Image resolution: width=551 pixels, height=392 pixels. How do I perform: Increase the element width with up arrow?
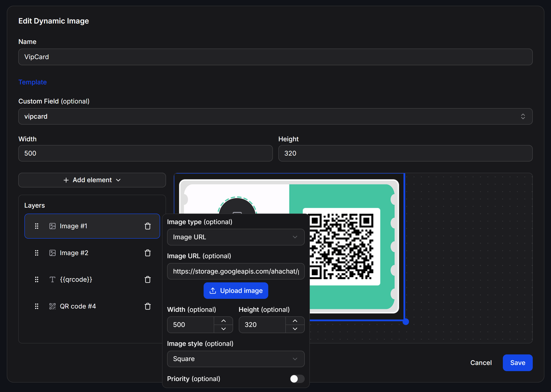[223, 321]
